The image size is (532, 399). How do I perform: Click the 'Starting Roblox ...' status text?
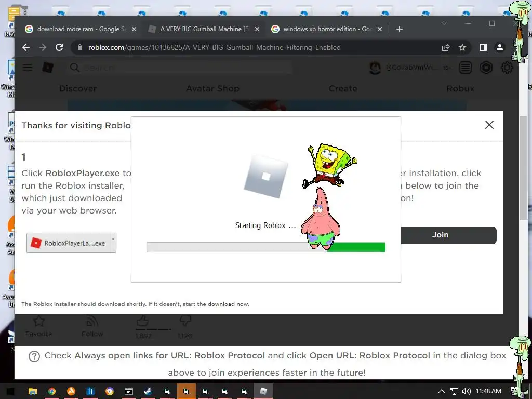[x=265, y=225]
